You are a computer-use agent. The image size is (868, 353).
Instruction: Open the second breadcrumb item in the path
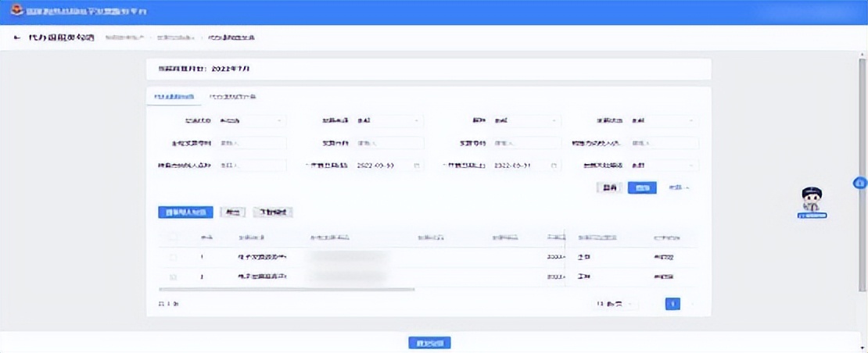[175, 38]
